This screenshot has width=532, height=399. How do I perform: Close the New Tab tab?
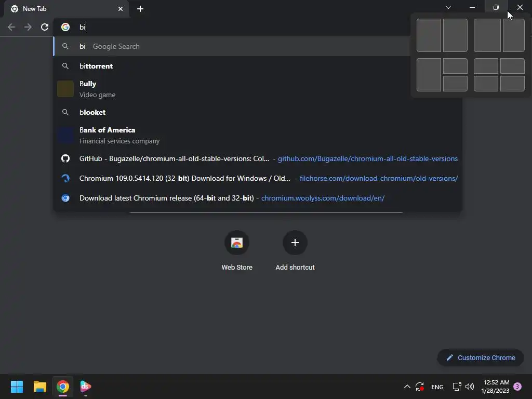pyautogui.click(x=121, y=9)
